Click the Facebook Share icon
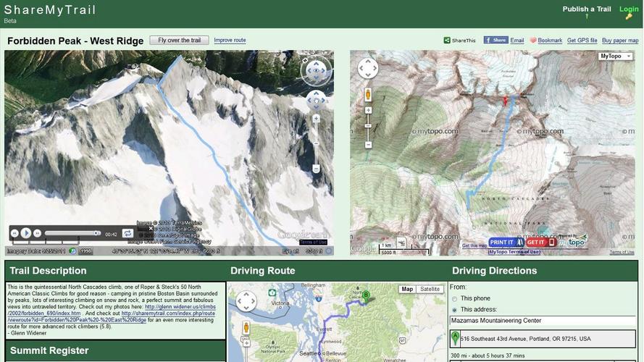 [496, 41]
